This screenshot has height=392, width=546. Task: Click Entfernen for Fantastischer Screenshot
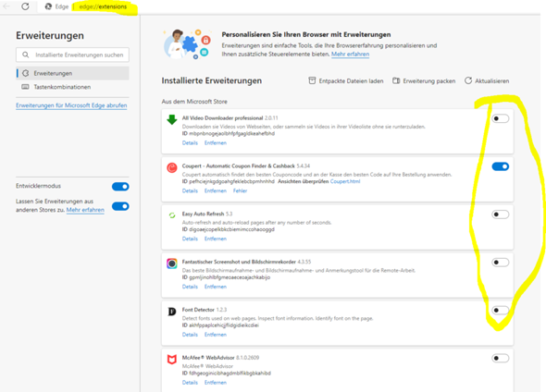pos(216,287)
